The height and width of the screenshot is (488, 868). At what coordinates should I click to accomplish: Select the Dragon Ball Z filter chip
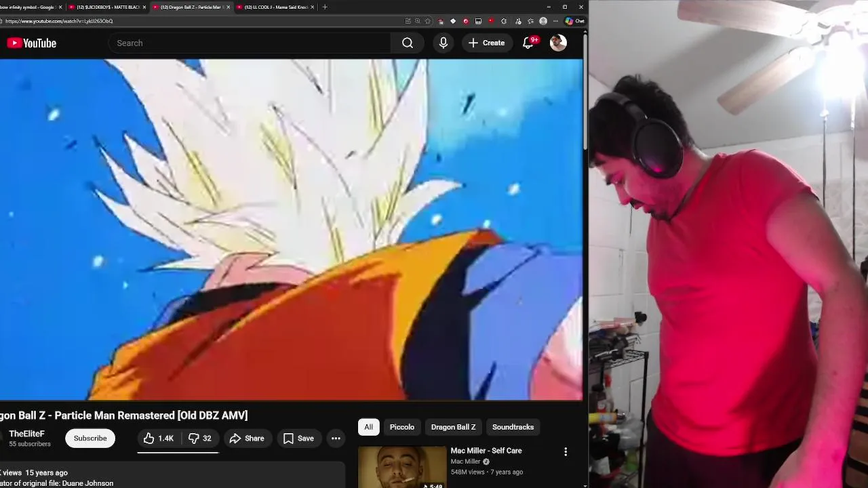coord(453,427)
